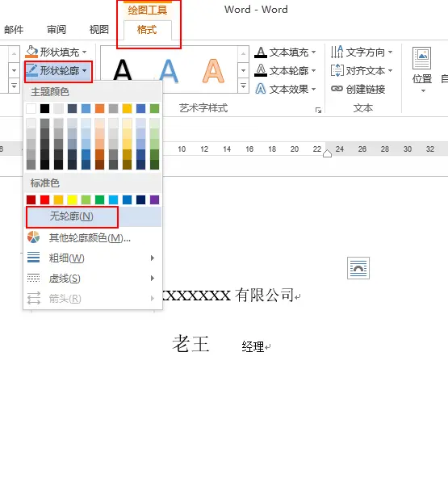Image resolution: width=448 pixels, height=499 pixels.
Task: Click the layout options icon beside the text box
Action: (x=358, y=268)
